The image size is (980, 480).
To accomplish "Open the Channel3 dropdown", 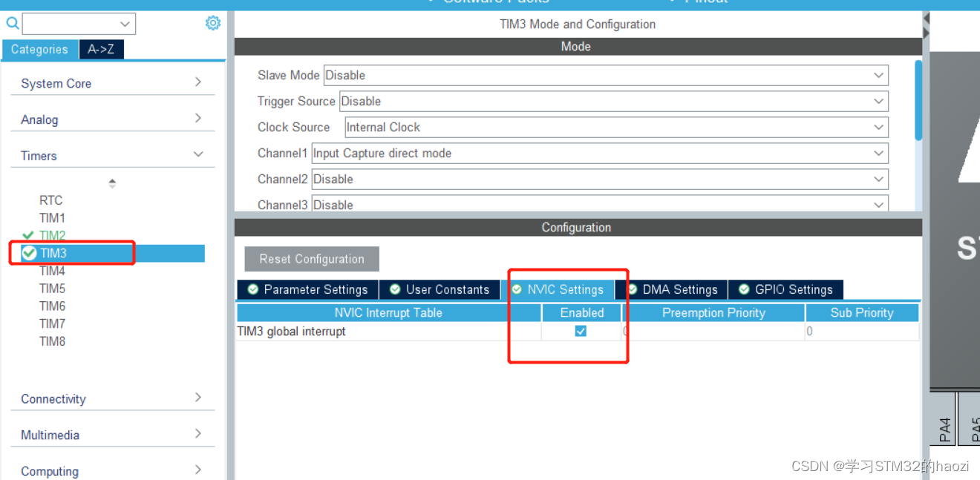I will pyautogui.click(x=600, y=204).
